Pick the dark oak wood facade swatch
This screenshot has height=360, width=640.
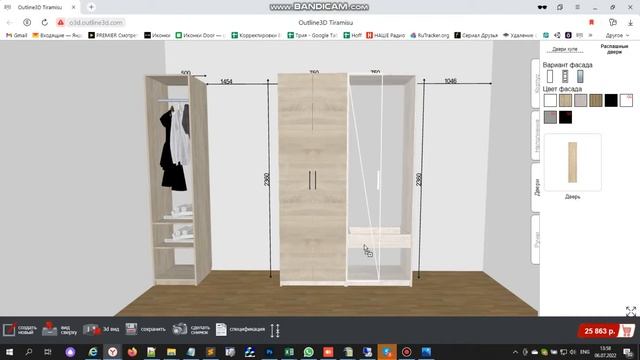coord(596,100)
